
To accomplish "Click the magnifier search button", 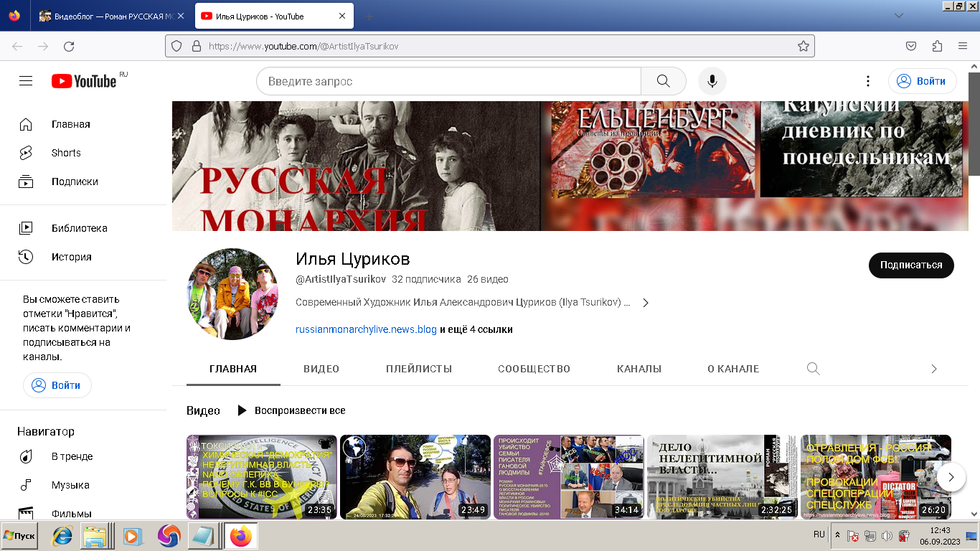I will pos(663,81).
